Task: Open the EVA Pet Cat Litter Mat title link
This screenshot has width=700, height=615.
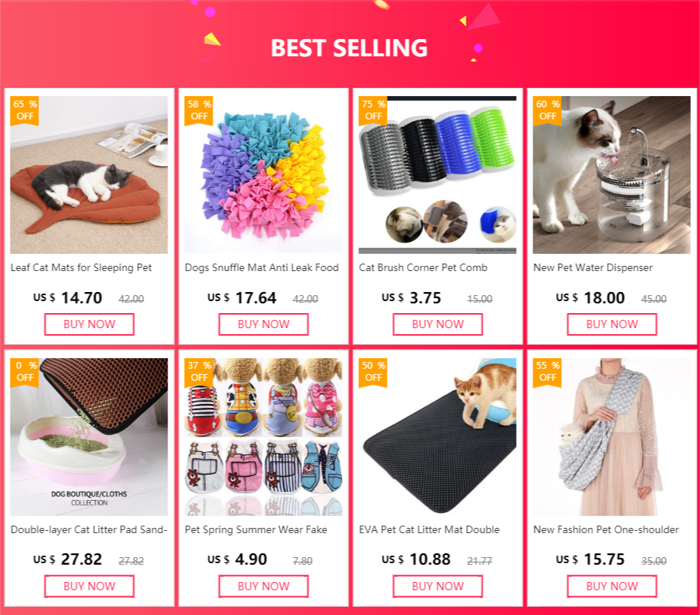Action: (429, 529)
